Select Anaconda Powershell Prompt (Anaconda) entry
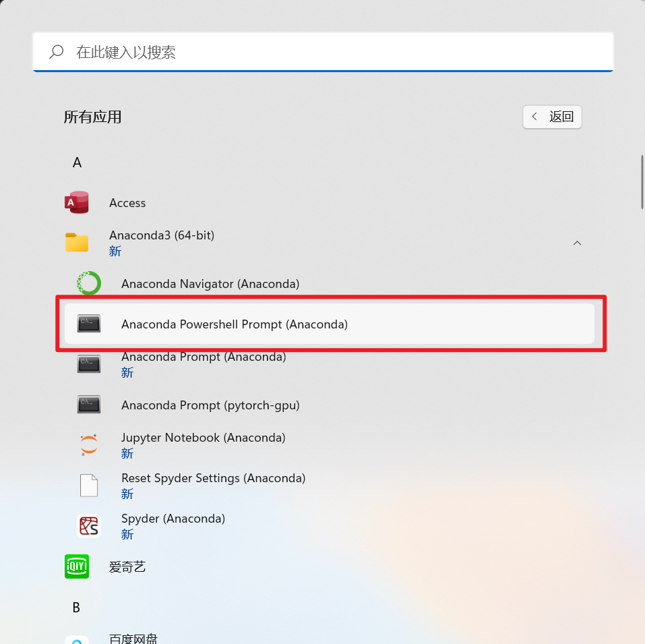The height and width of the screenshot is (644, 645). pyautogui.click(x=329, y=324)
